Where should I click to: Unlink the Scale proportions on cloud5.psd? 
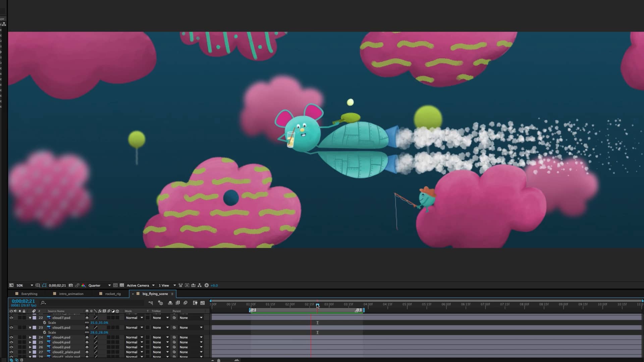(x=87, y=332)
